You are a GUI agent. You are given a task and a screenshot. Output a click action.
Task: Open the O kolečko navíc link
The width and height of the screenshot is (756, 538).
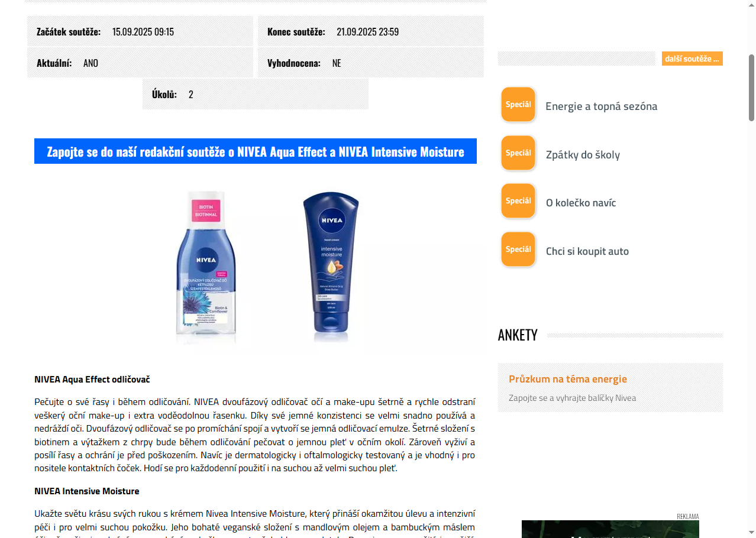pos(581,203)
